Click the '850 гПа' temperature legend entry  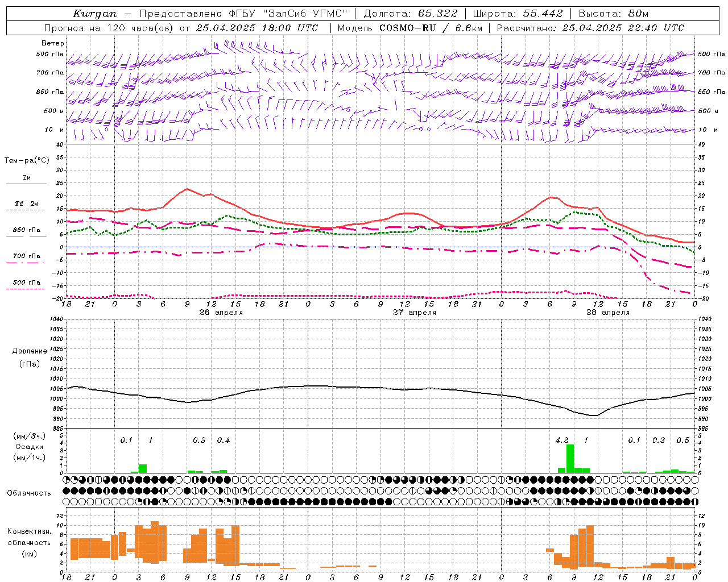pos(26,230)
